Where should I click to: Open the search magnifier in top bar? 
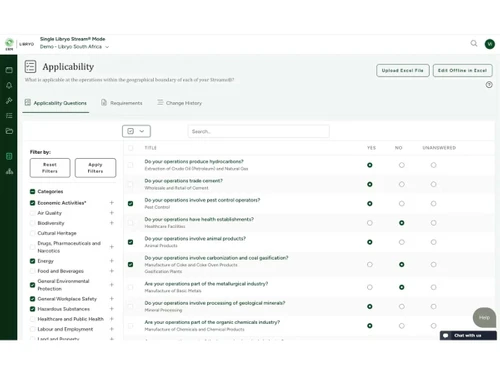click(474, 43)
